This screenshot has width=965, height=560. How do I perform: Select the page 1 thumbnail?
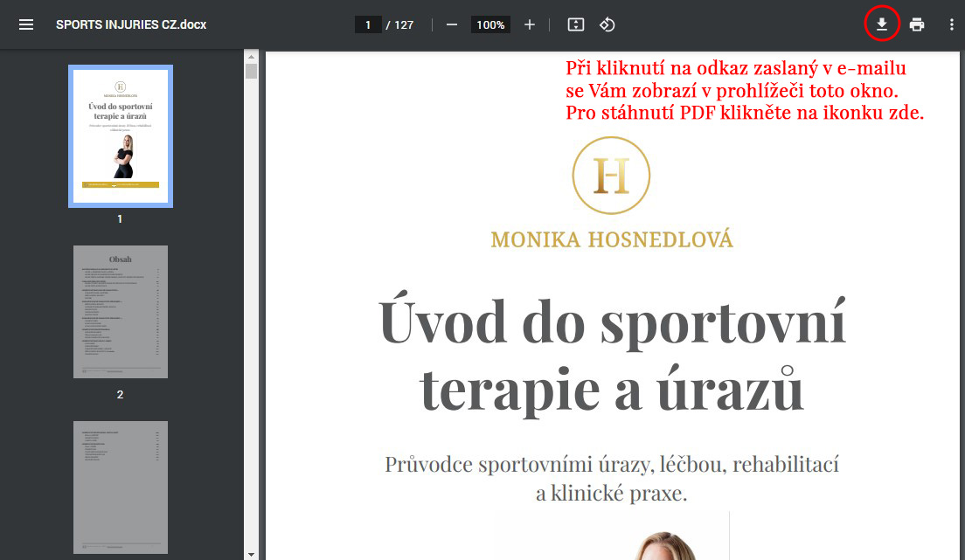click(121, 136)
